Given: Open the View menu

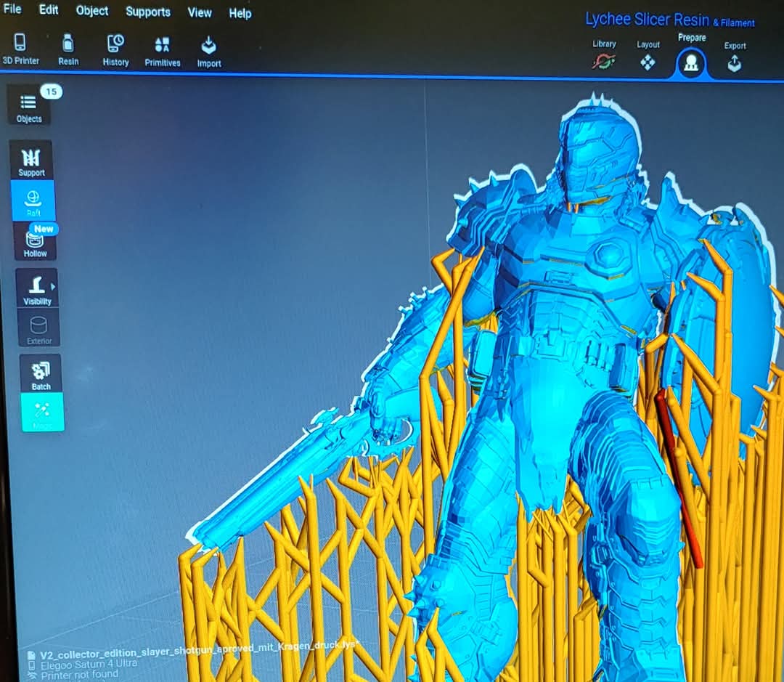Looking at the screenshot, I should 200,13.
